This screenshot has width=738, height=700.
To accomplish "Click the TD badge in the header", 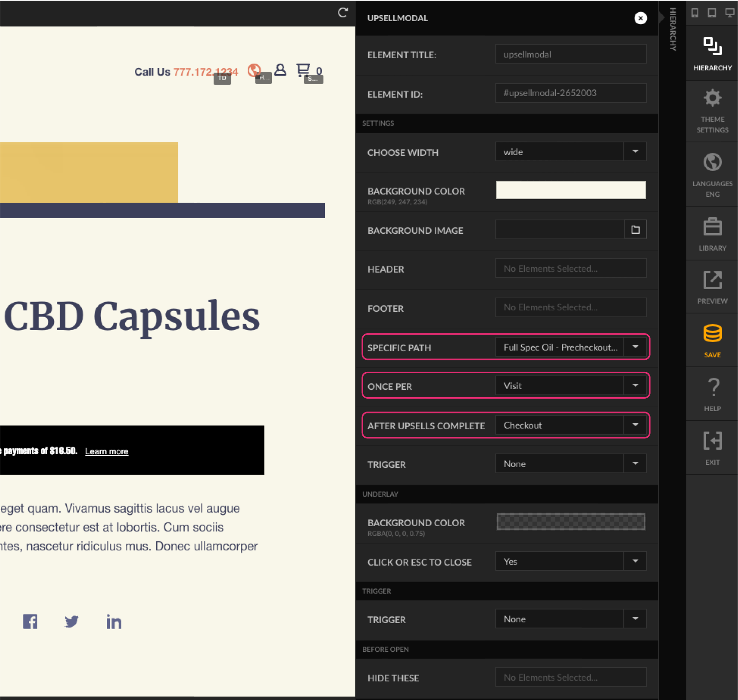I will pyautogui.click(x=222, y=78).
